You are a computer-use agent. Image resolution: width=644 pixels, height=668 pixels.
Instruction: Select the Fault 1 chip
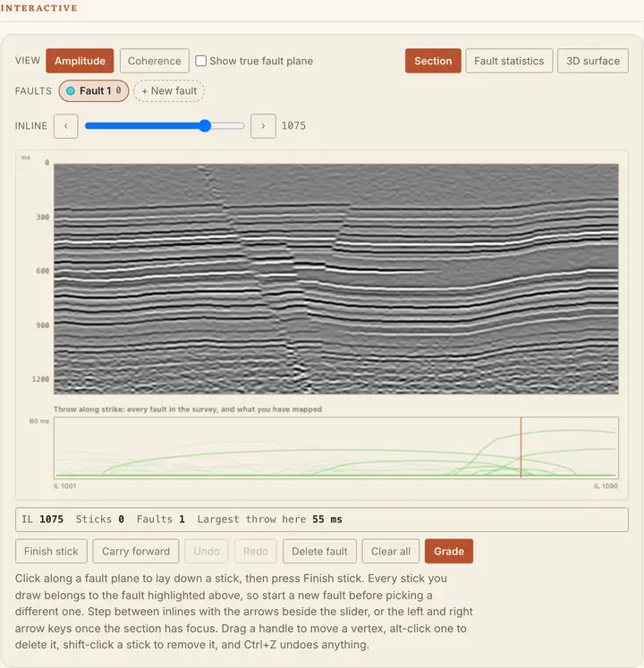[94, 90]
